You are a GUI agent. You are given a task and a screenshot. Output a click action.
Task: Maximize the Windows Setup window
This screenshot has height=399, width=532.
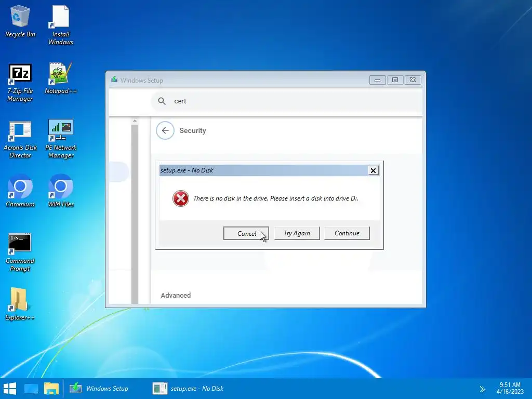click(x=395, y=80)
